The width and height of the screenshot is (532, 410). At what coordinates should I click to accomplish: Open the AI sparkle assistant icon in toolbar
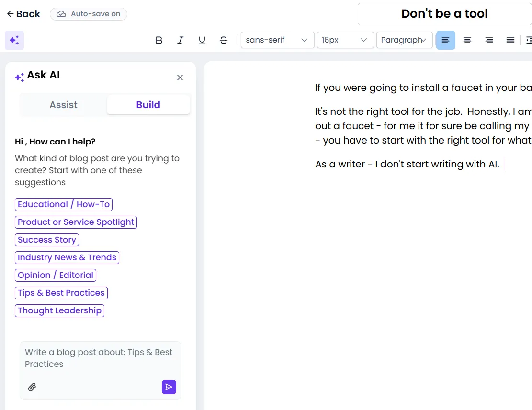click(x=14, y=40)
